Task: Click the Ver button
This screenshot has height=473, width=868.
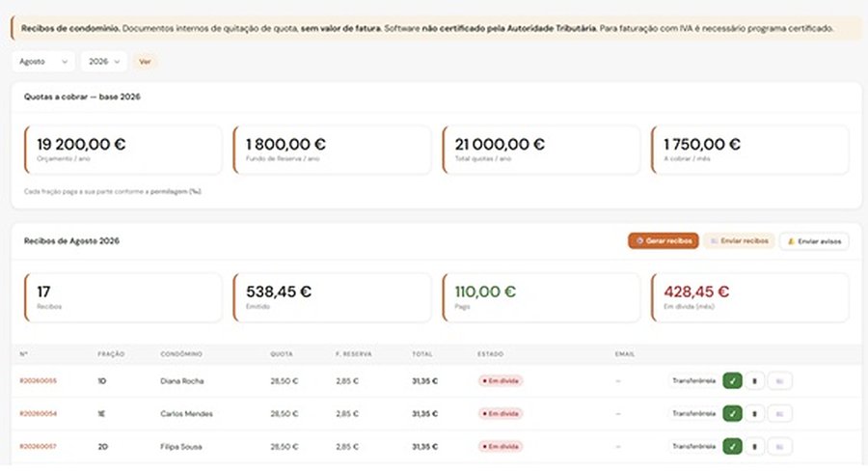Action: pos(145,62)
